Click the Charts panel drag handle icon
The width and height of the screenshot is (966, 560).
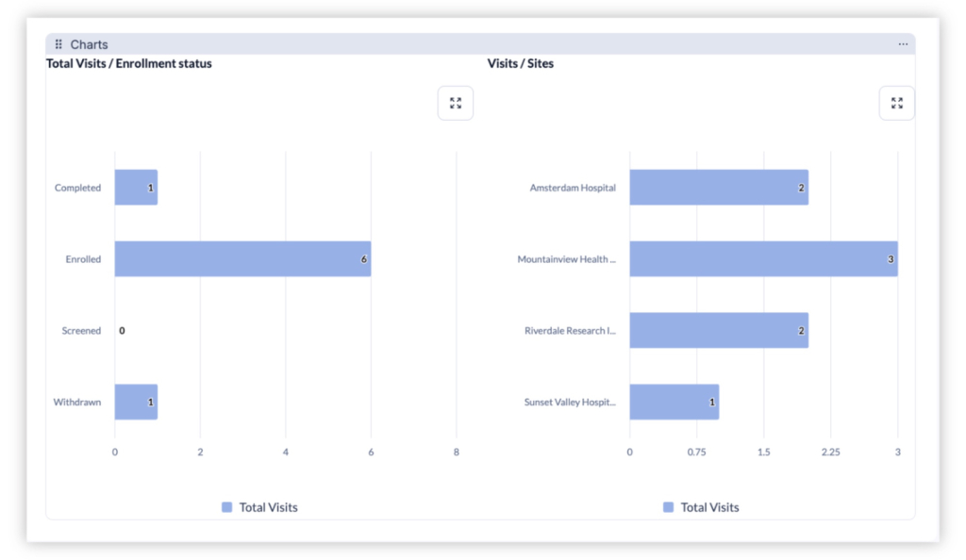(58, 43)
